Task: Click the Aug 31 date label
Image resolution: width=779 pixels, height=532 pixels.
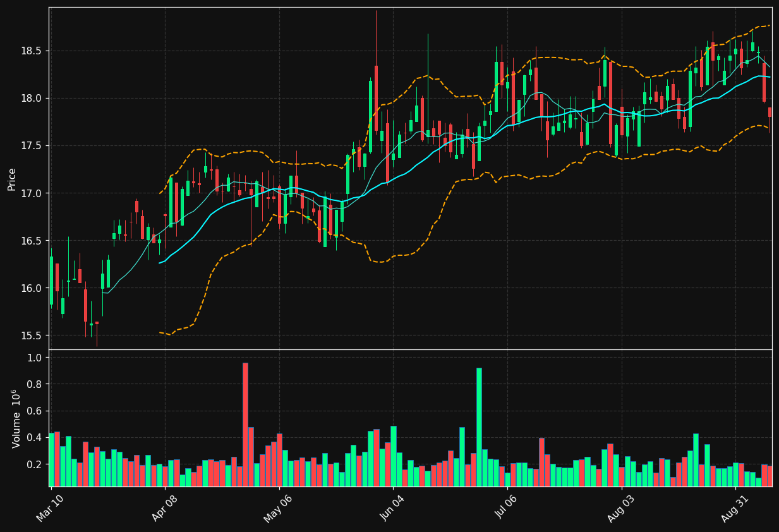Action: [x=734, y=509]
